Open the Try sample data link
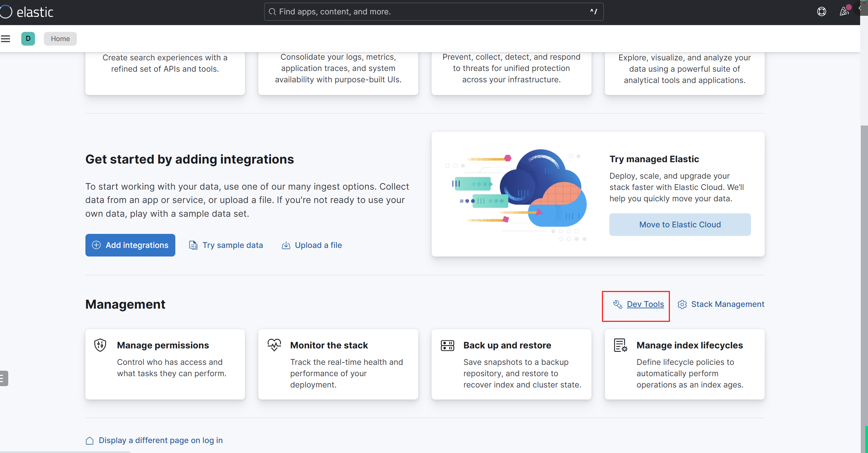This screenshot has height=453, width=868. click(226, 245)
